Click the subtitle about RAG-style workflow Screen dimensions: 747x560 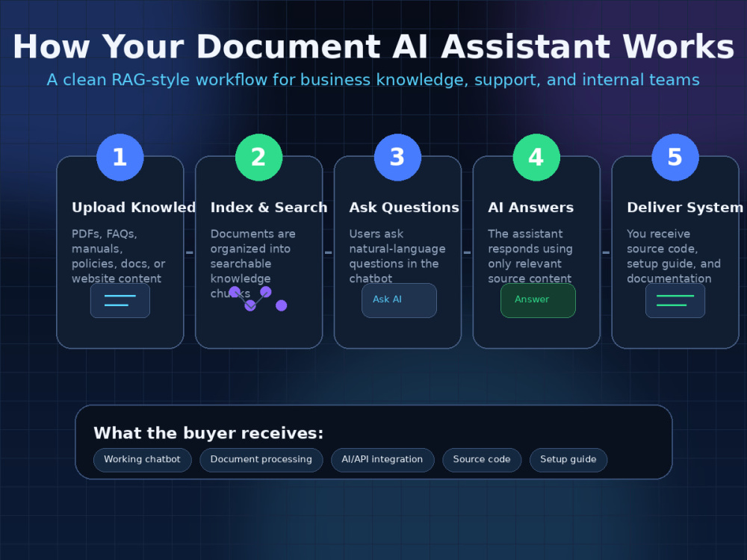[373, 80]
